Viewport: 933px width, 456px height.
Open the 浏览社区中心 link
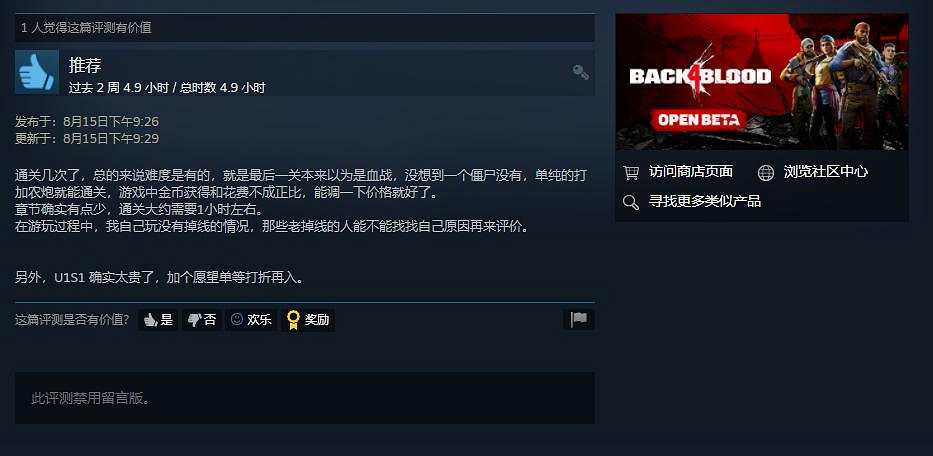[826, 172]
